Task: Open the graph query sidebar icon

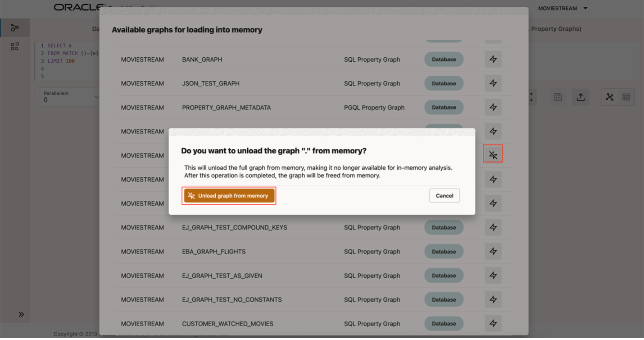Action: (15, 28)
